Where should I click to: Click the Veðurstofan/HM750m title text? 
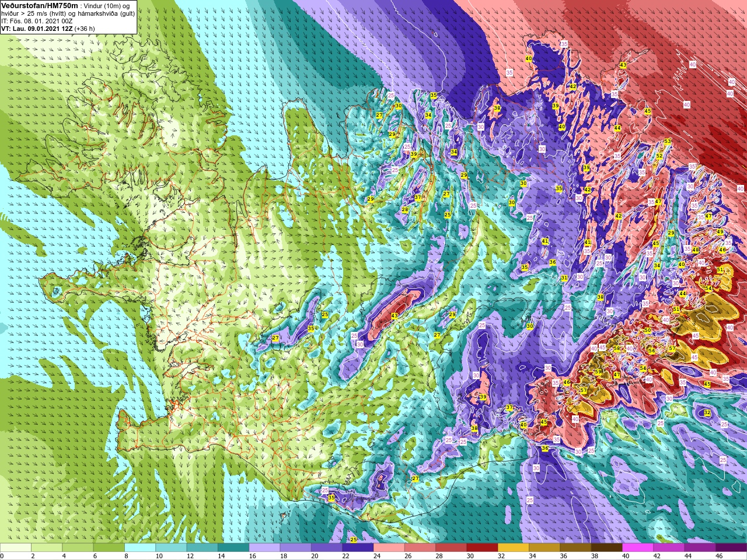39,5
